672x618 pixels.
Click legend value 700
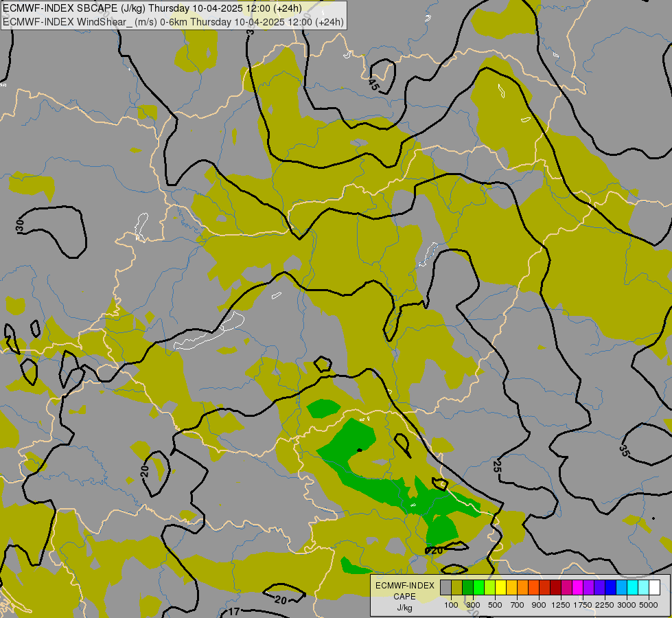pos(518,605)
